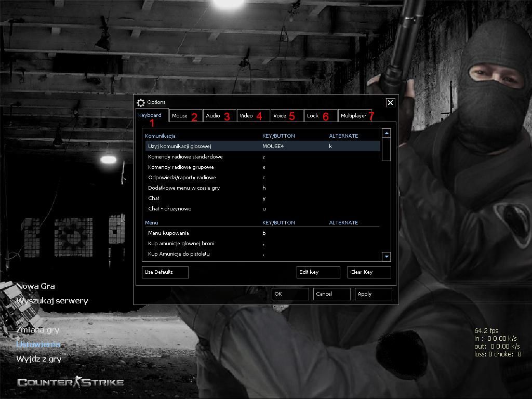Click the Use Defaults button
The width and height of the screenshot is (532, 399).
coord(165,272)
